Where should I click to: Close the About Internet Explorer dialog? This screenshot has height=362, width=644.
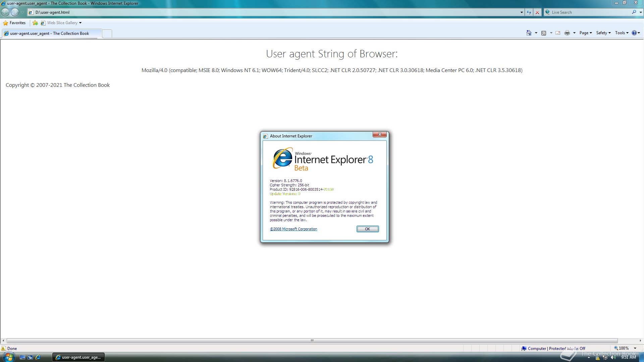tap(380, 134)
